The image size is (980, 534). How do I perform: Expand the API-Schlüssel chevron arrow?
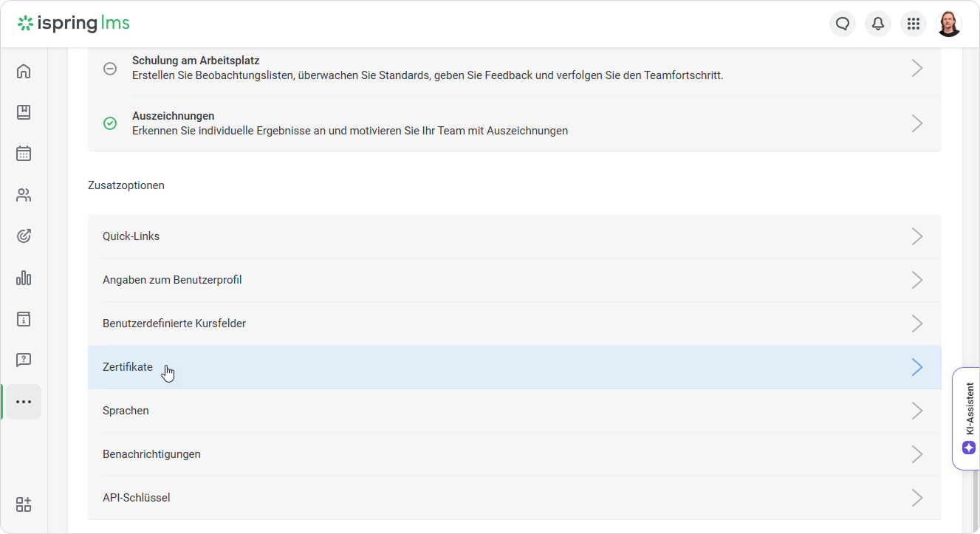click(916, 498)
